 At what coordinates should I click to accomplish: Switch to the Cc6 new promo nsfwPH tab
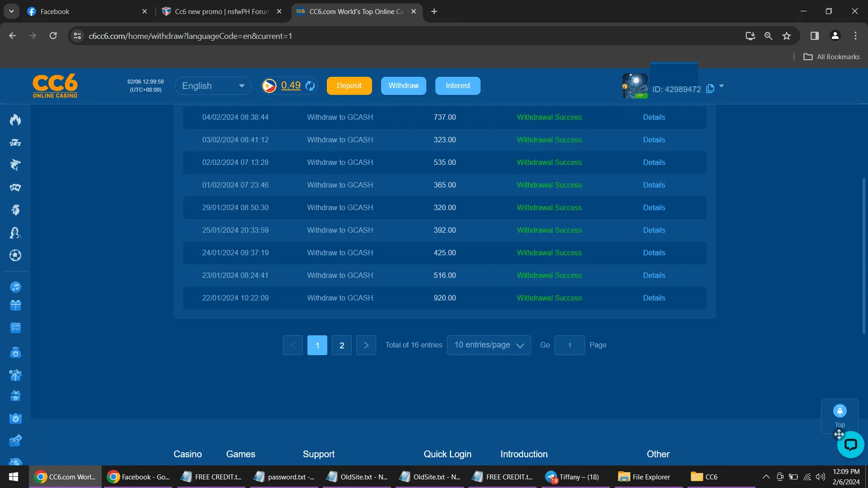[222, 11]
